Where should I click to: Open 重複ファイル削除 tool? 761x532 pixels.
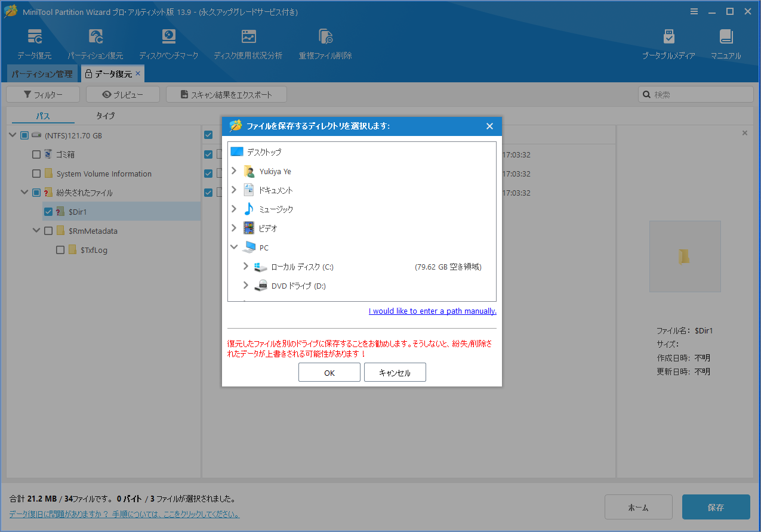point(325,44)
